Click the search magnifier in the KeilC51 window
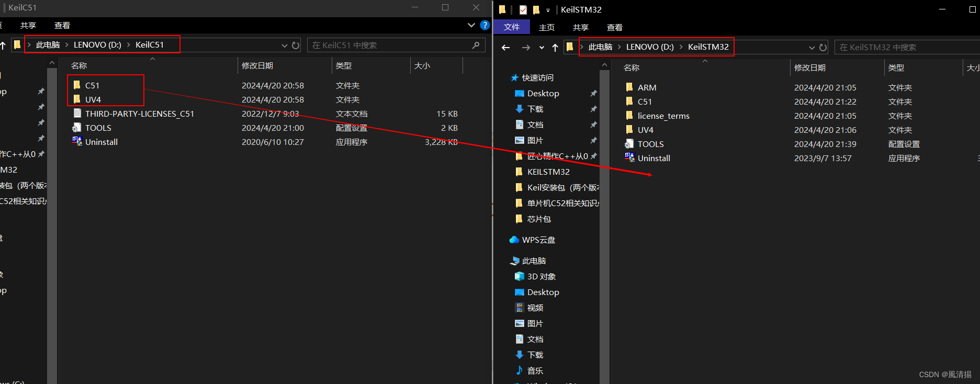Screen dimensions: 980x384 click(x=476, y=46)
